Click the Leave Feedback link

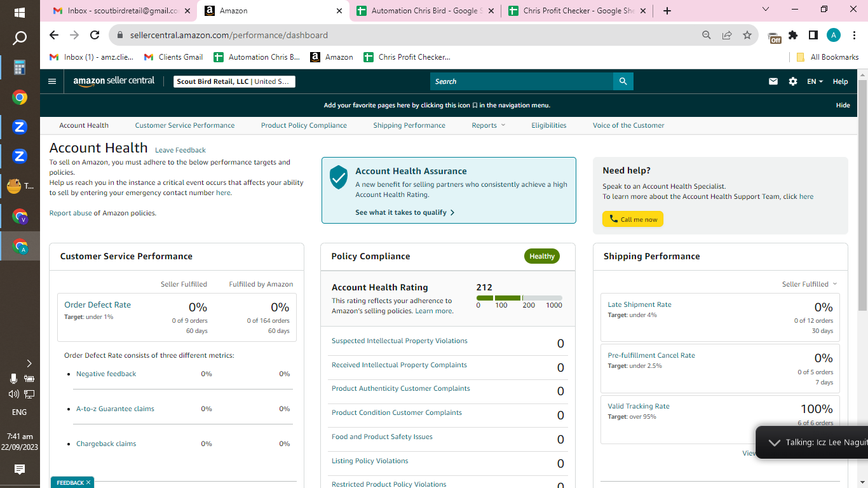(180, 151)
